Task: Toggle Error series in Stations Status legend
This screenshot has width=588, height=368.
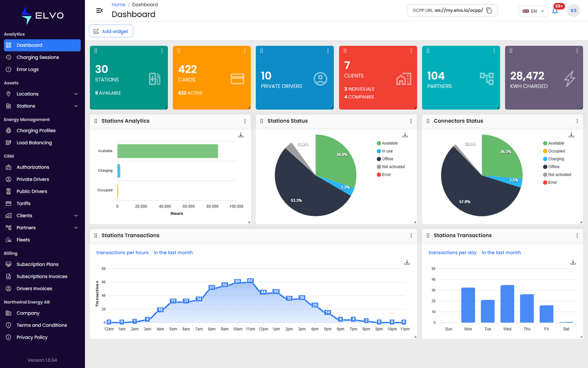Action: [384, 175]
